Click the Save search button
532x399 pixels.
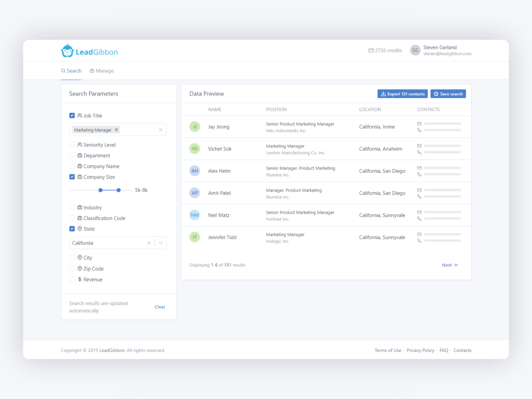click(448, 94)
